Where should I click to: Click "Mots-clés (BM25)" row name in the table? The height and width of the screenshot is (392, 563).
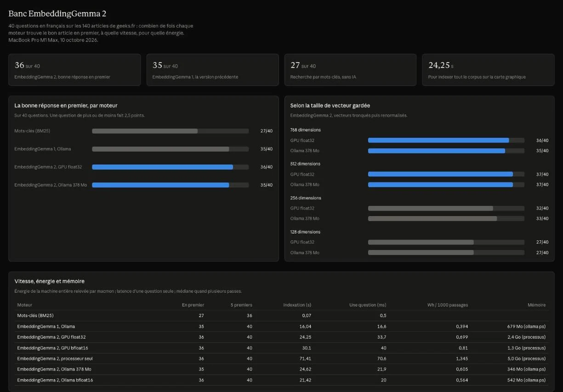click(36, 316)
